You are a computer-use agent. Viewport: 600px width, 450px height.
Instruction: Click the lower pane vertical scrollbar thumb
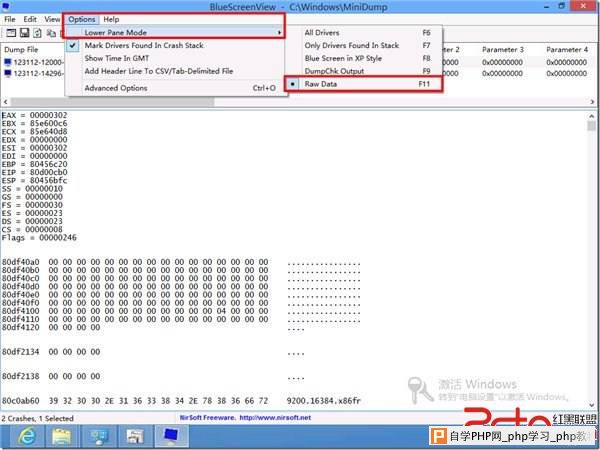(x=592, y=126)
